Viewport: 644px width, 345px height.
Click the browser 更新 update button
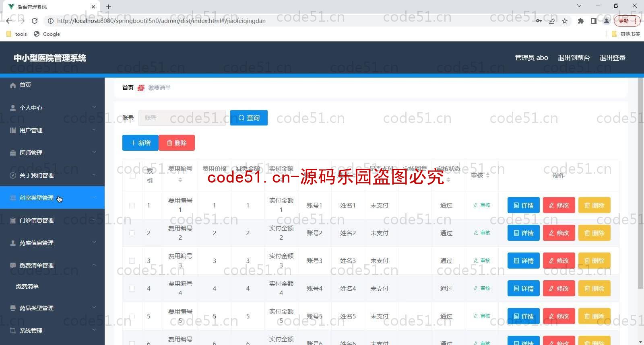tap(627, 21)
